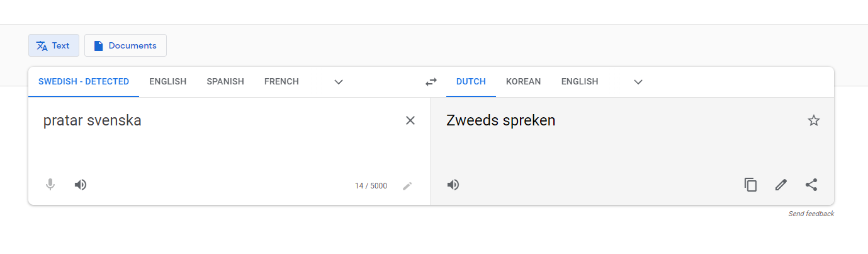Clear the source text with X icon
868x254 pixels.
tap(410, 120)
